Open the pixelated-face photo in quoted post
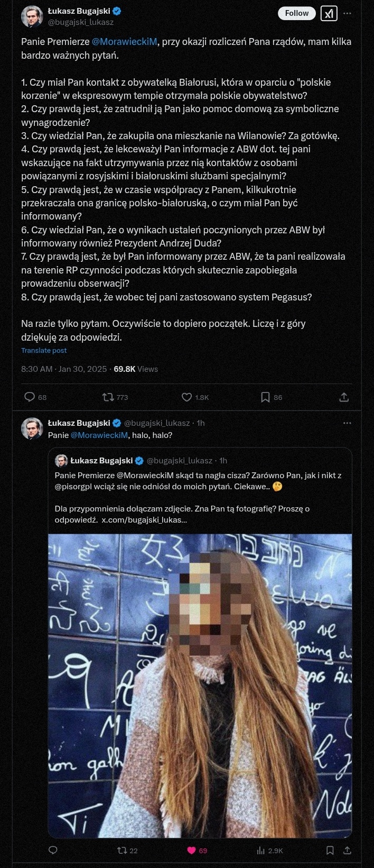374x868 pixels. (x=200, y=686)
